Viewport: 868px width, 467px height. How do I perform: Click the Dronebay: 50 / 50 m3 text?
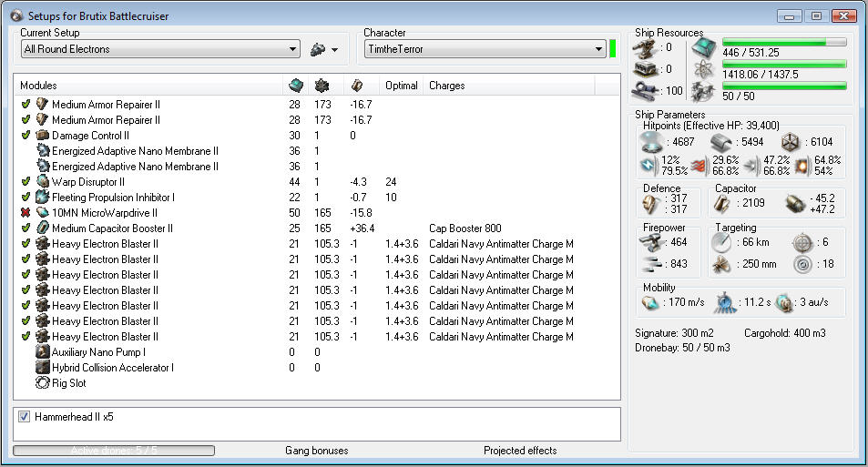[x=682, y=348]
